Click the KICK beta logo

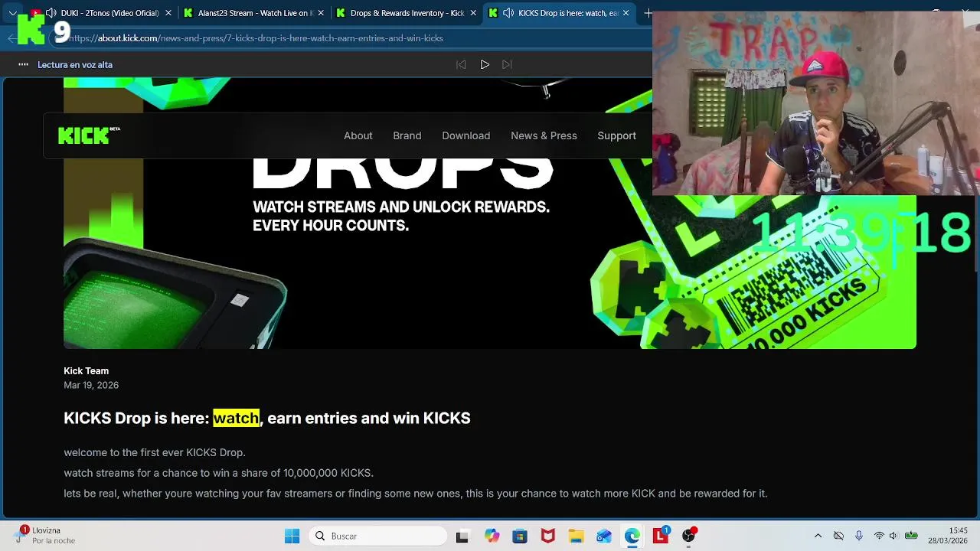point(90,135)
